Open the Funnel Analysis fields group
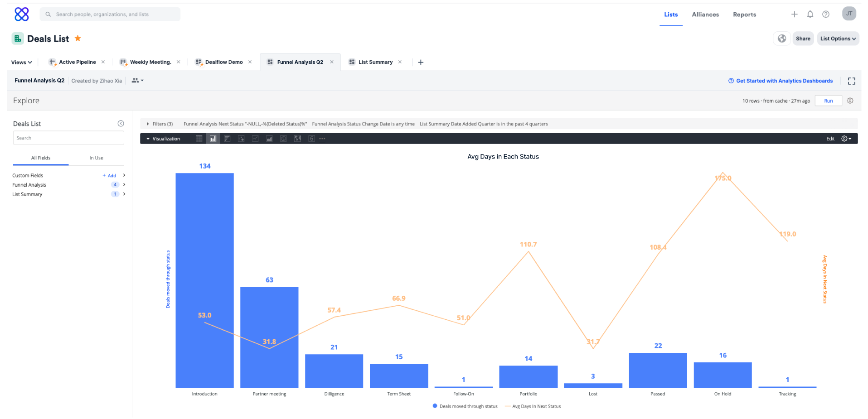 pos(29,185)
